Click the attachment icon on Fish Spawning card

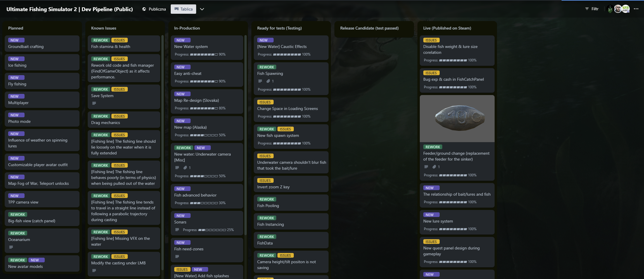tap(268, 81)
